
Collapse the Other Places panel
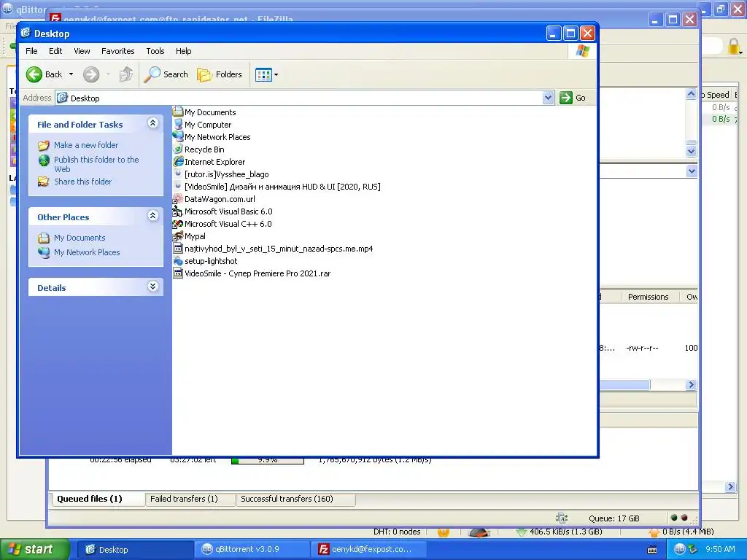point(152,216)
